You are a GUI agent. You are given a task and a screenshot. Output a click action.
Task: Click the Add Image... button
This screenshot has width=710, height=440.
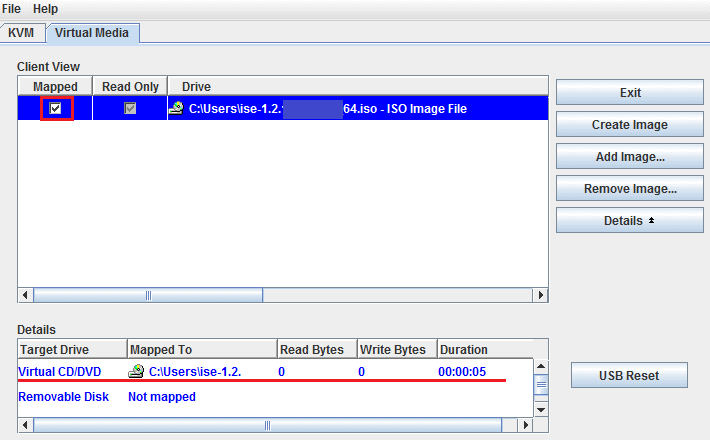(630, 157)
